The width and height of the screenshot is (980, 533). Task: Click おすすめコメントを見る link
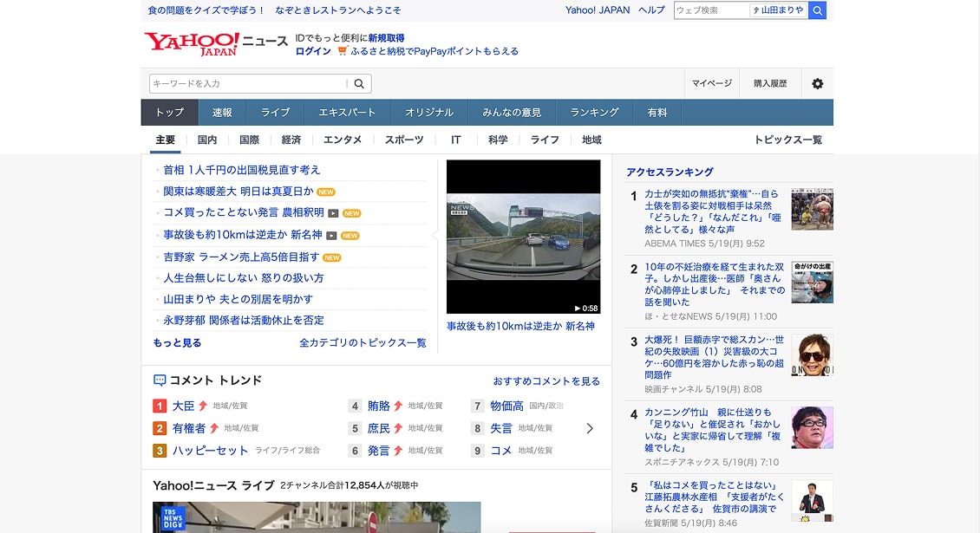(546, 381)
